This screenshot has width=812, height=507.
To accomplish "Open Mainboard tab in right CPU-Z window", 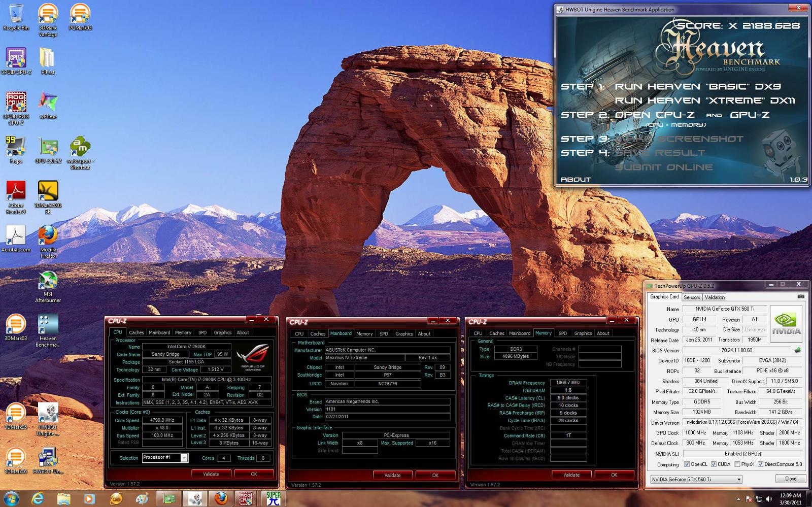I will coord(520,333).
